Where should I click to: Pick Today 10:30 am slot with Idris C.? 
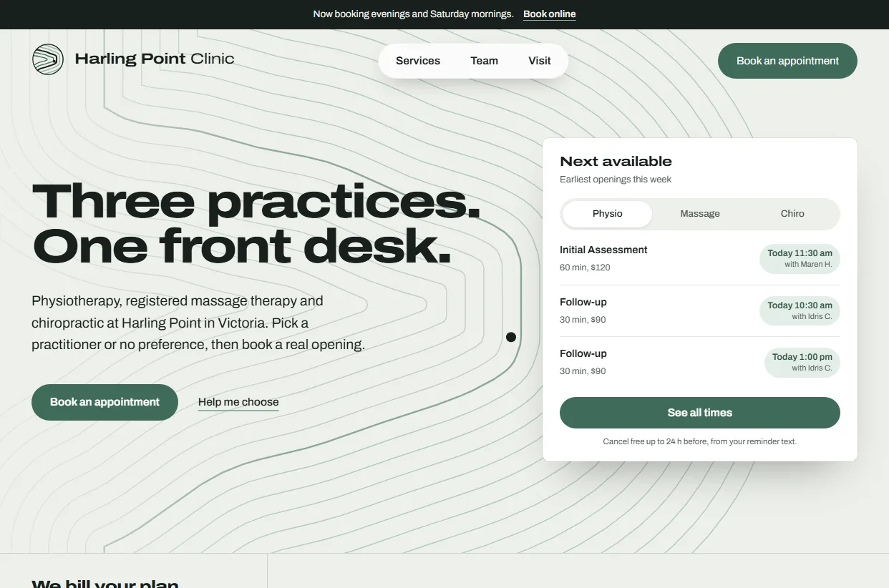tap(800, 310)
